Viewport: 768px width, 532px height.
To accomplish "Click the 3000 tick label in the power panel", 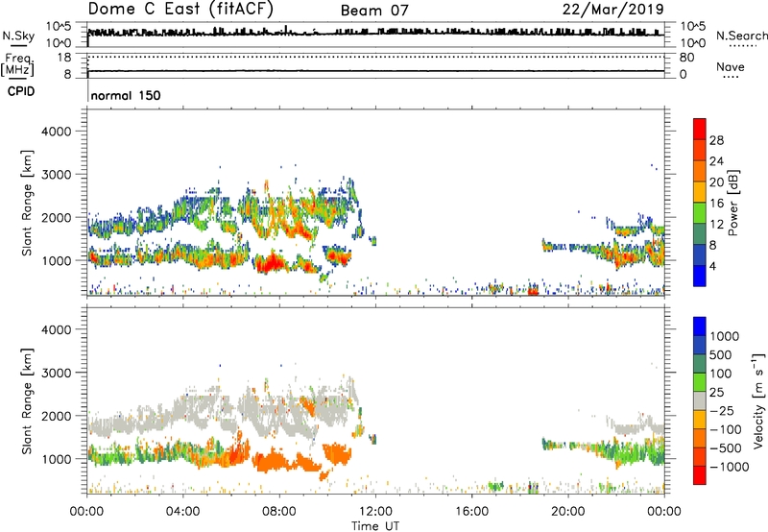I will pyautogui.click(x=56, y=175).
